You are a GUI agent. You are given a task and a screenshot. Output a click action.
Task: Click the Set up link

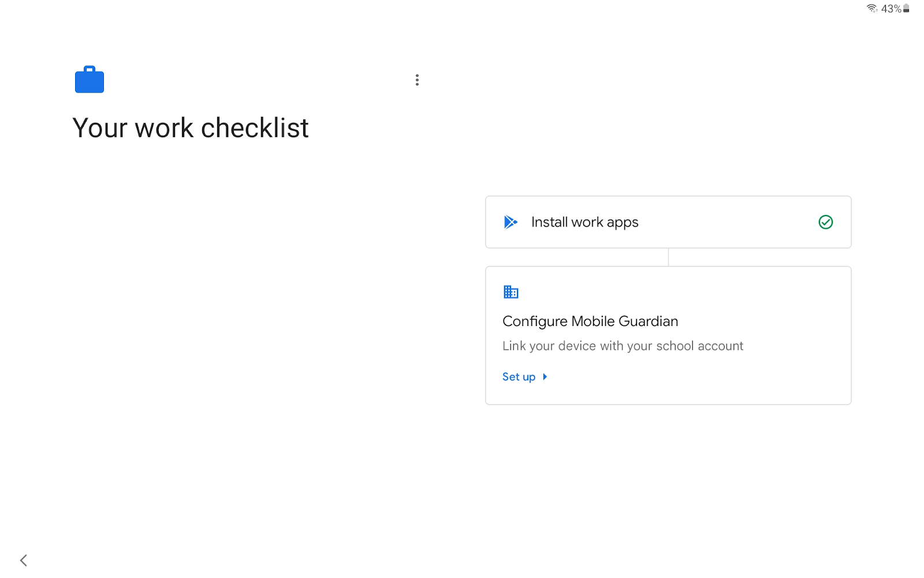519,377
